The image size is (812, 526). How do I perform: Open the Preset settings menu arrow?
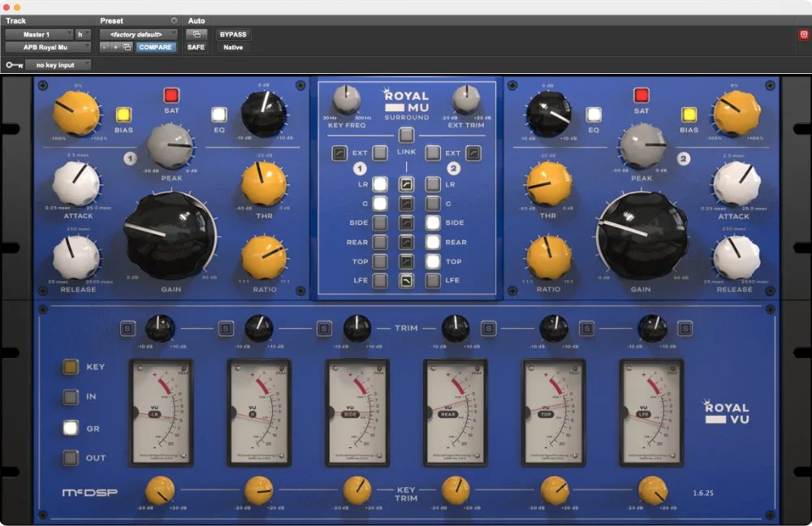174,21
